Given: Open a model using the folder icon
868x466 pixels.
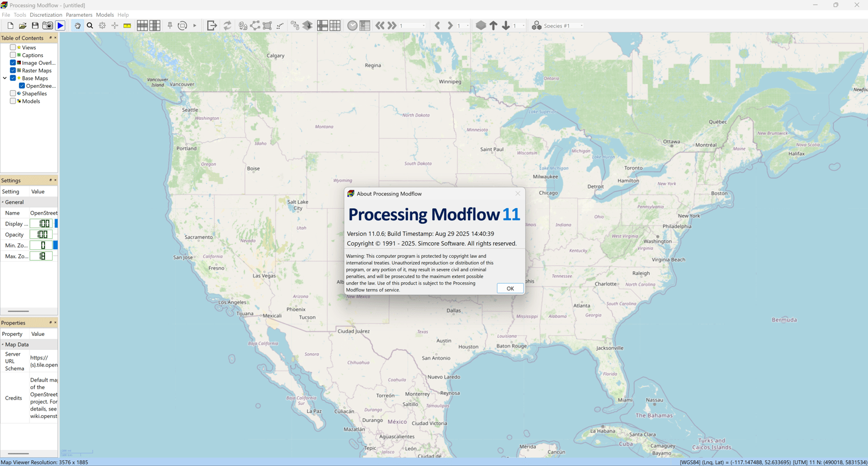Looking at the screenshot, I should tap(23, 25).
